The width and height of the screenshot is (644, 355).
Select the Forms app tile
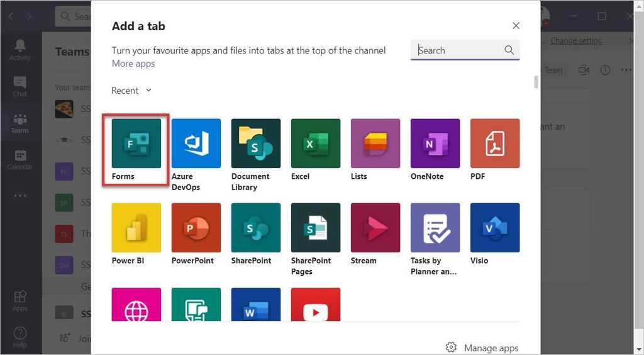coord(136,144)
